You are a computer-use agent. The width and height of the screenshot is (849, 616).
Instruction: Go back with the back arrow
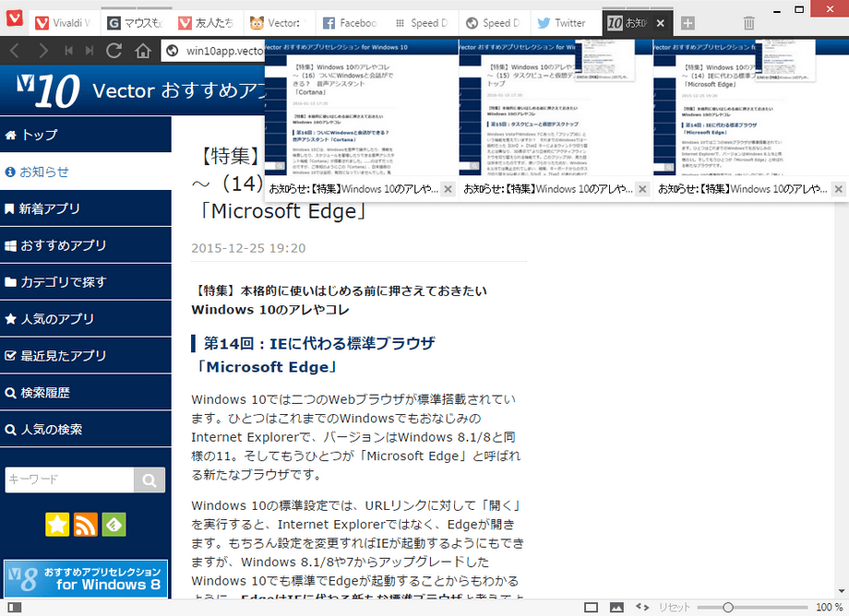(15, 51)
